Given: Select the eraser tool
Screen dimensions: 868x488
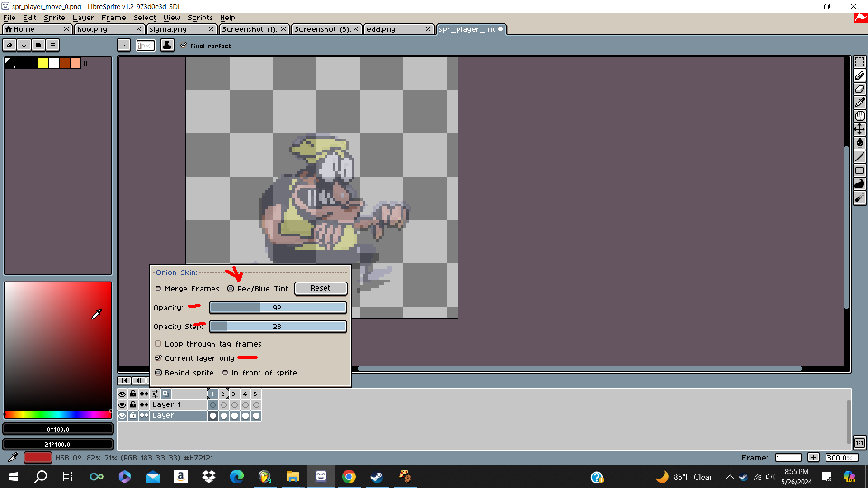Looking at the screenshot, I should (x=859, y=89).
